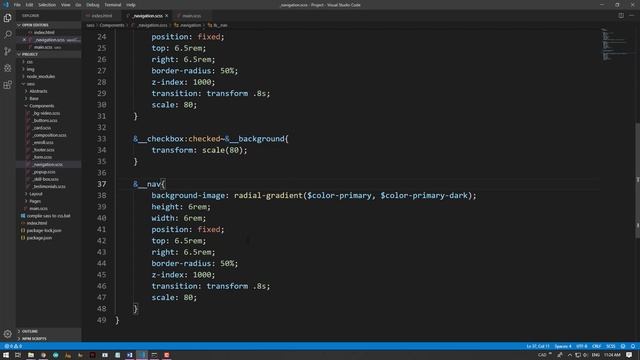Close _navigation.scss in Open Editors list
This screenshot has width=640, height=360.
point(24,40)
